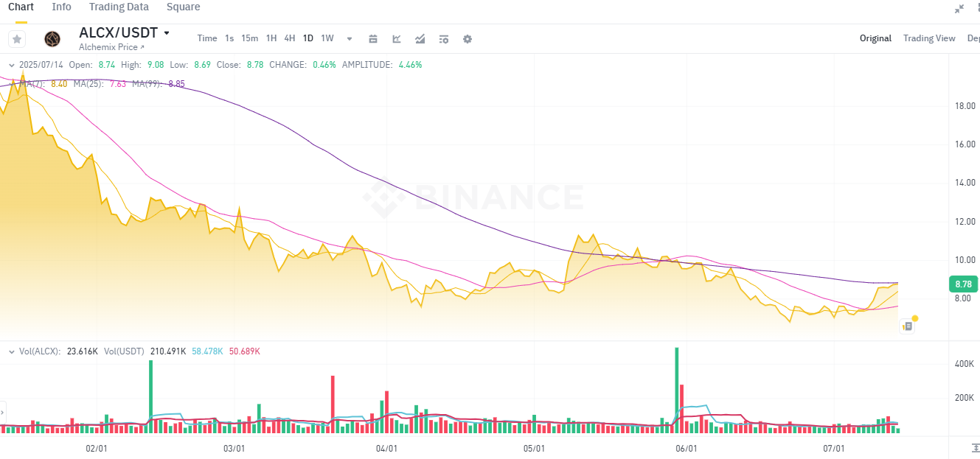Open the chart type icon
The image size is (980, 459).
tap(397, 39)
